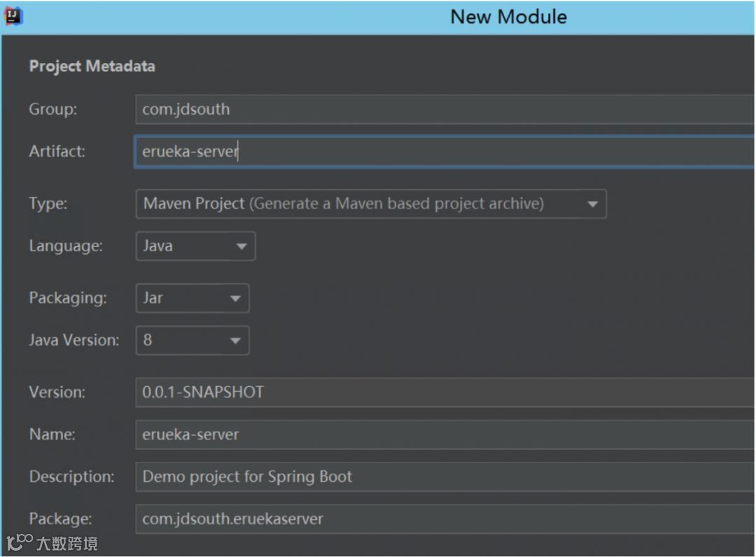
Task: Focus the Artifact text field
Action: click(444, 151)
